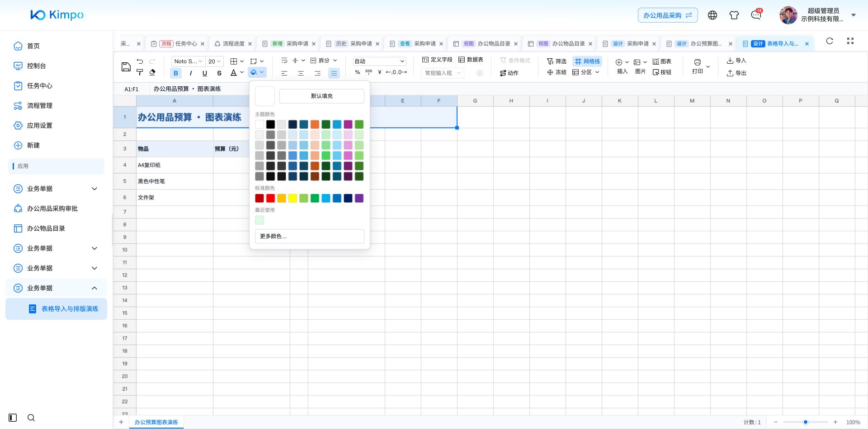Apply yen currency format
The width and height of the screenshot is (868, 429).
tap(380, 72)
